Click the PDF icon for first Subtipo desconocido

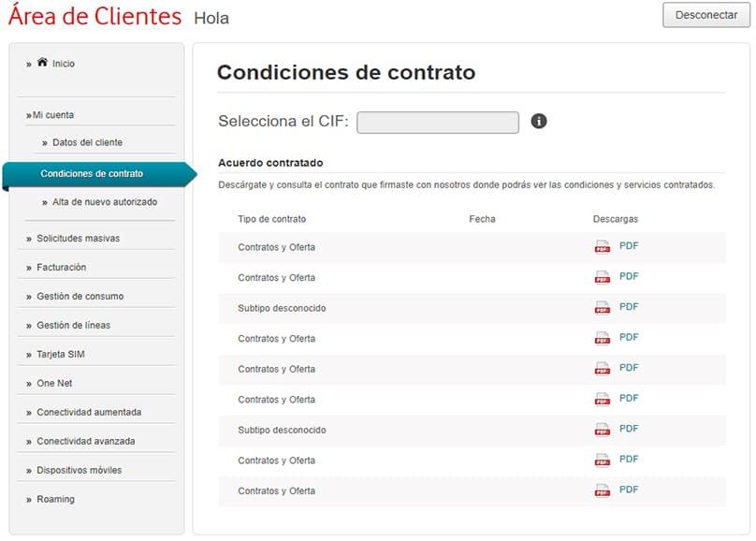click(602, 308)
